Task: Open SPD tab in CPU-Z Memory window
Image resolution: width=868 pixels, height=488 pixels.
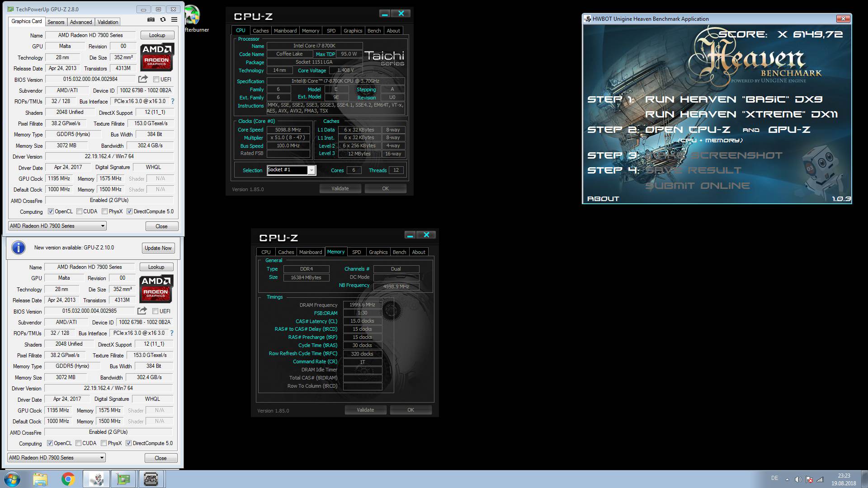Action: pyautogui.click(x=357, y=252)
